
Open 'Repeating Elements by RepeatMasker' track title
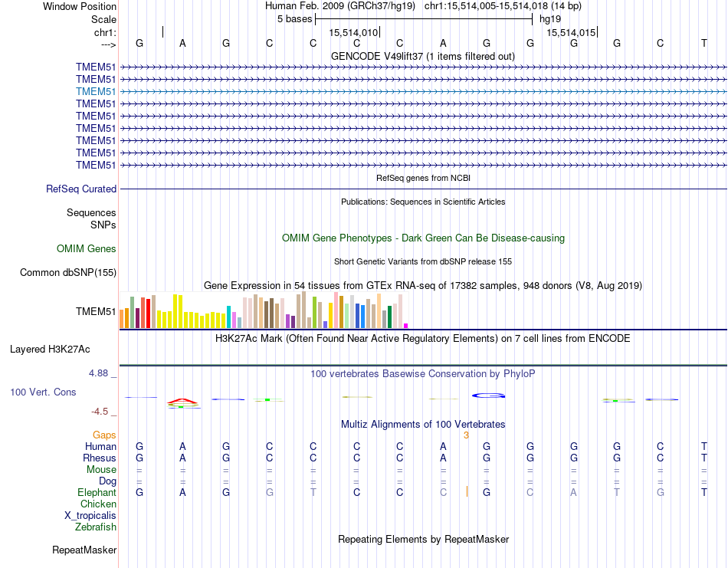click(423, 539)
